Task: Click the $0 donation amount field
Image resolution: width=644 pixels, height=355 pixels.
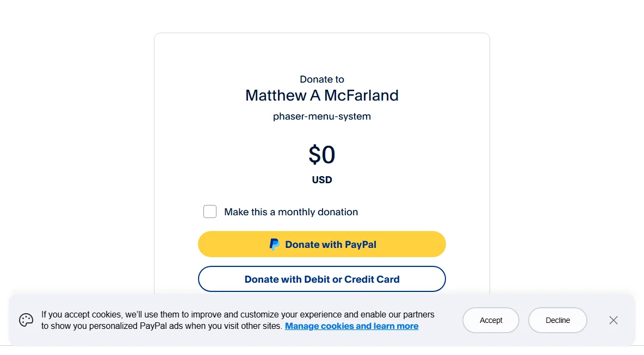Action: point(321,155)
